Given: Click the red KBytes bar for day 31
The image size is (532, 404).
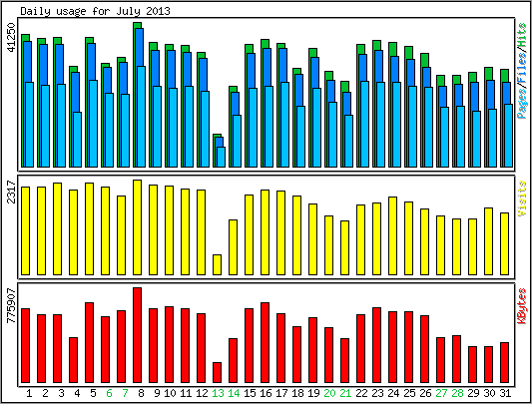Looking at the screenshot, I should (504, 363).
